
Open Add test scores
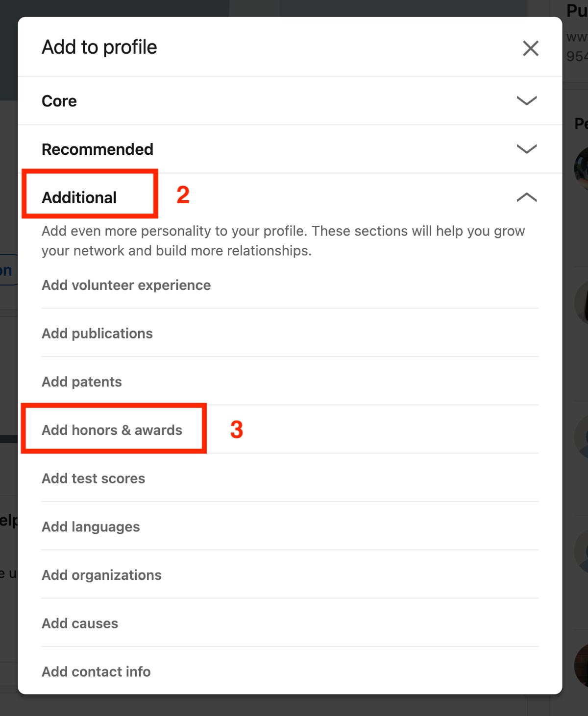tap(93, 478)
